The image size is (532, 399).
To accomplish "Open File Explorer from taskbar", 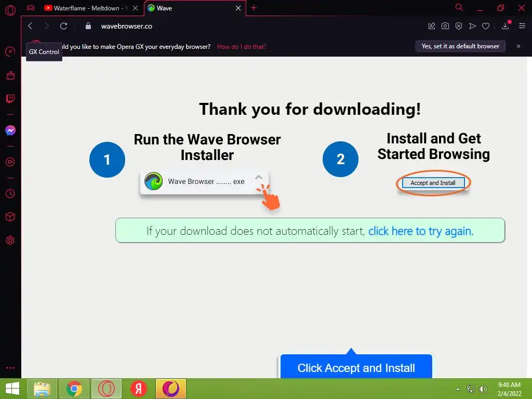I will pos(42,389).
